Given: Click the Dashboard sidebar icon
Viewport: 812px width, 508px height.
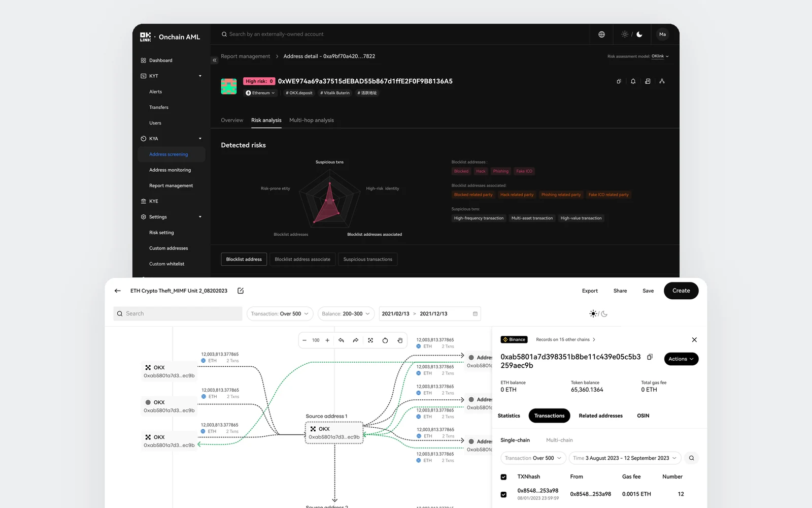Looking at the screenshot, I should (143, 60).
